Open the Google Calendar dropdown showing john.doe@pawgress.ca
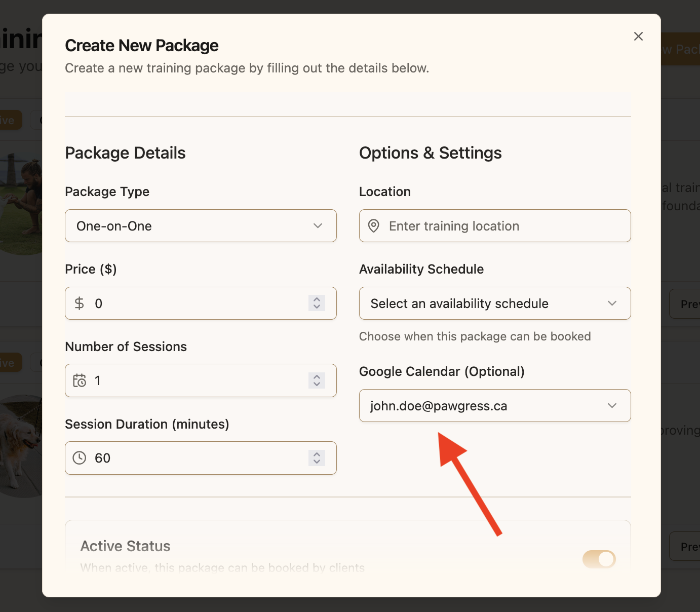This screenshot has width=700, height=612. point(495,405)
